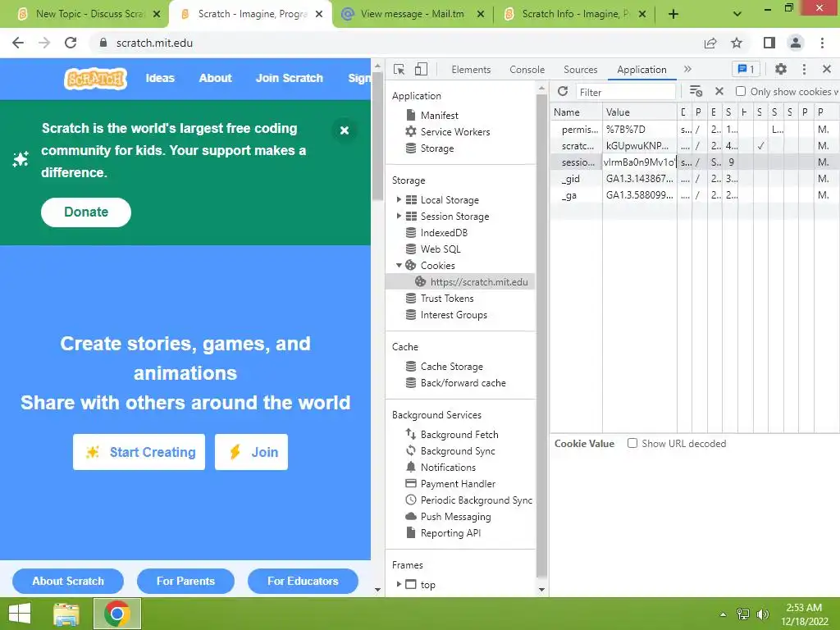Enable Show URL decoded checkbox
840x630 pixels.
[632, 443]
